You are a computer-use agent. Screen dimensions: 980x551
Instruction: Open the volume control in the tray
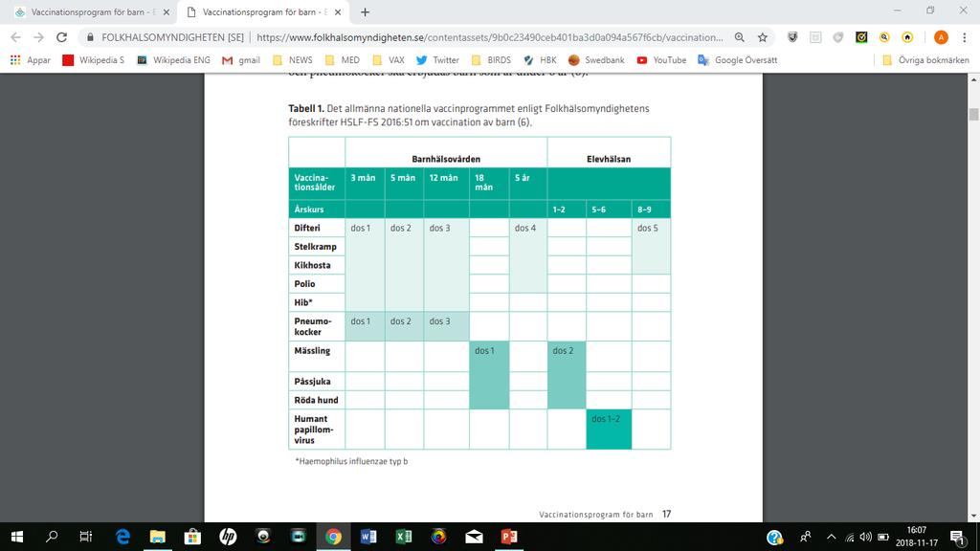click(865, 537)
